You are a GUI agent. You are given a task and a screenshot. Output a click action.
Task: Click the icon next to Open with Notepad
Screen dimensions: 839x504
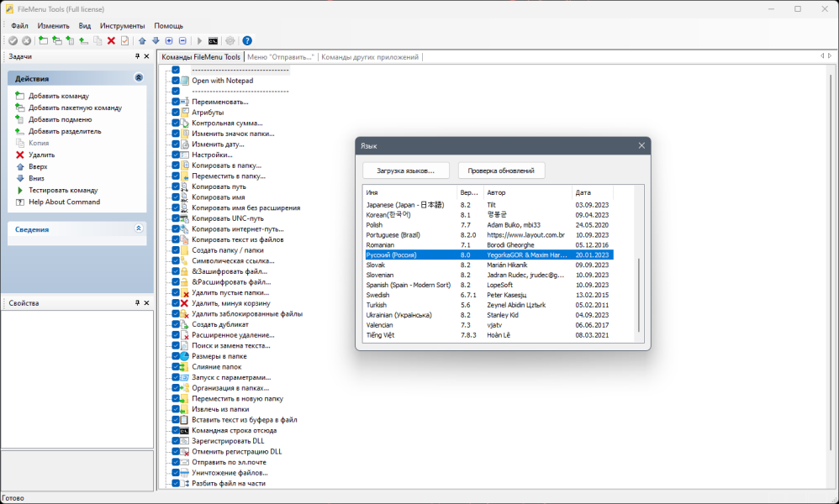pos(185,81)
